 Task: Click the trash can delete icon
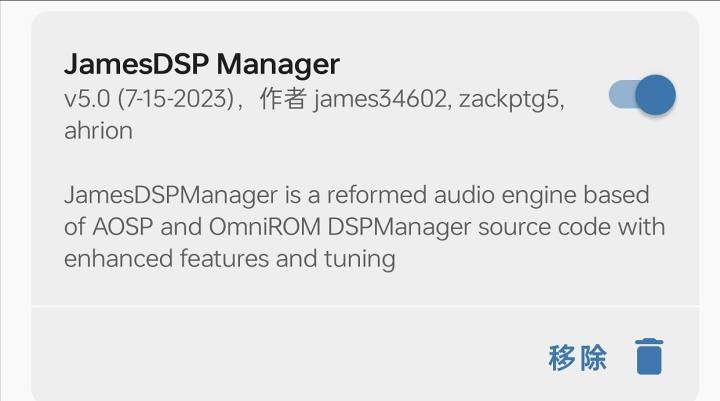click(649, 356)
